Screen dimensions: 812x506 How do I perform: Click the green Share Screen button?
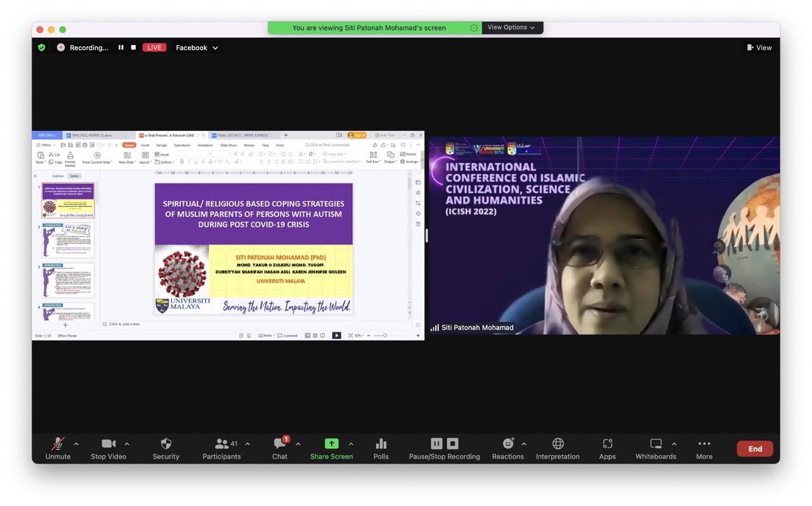[331, 448]
